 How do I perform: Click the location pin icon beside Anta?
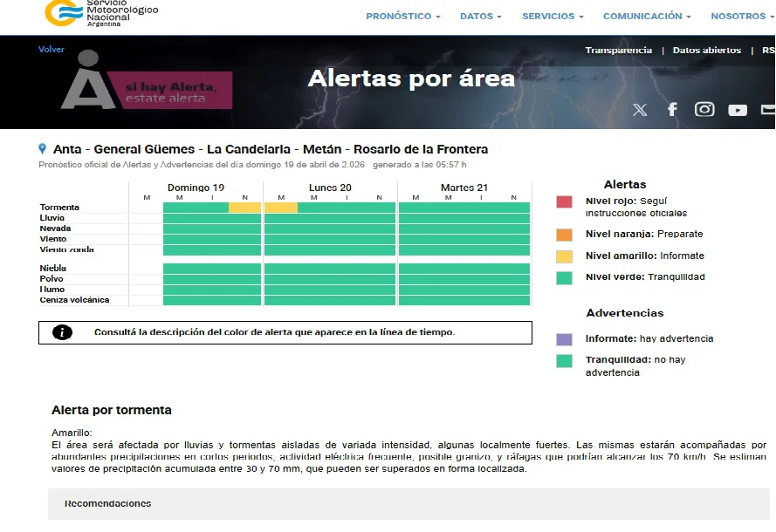[43, 148]
